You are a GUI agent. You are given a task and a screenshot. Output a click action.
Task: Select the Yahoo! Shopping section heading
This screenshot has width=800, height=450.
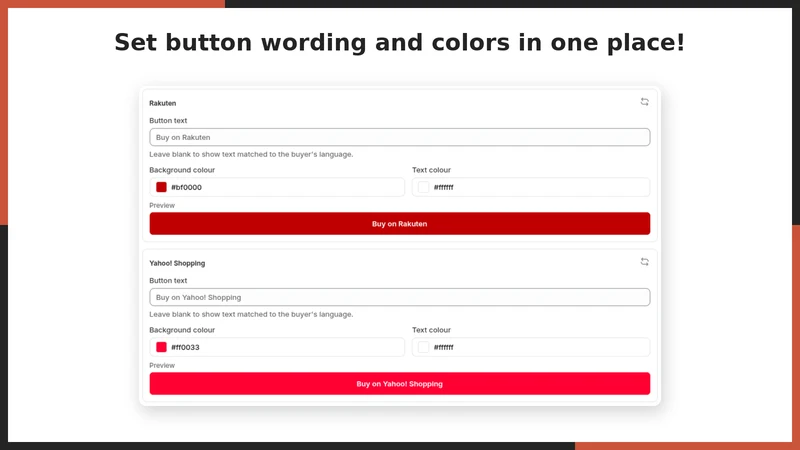point(177,263)
